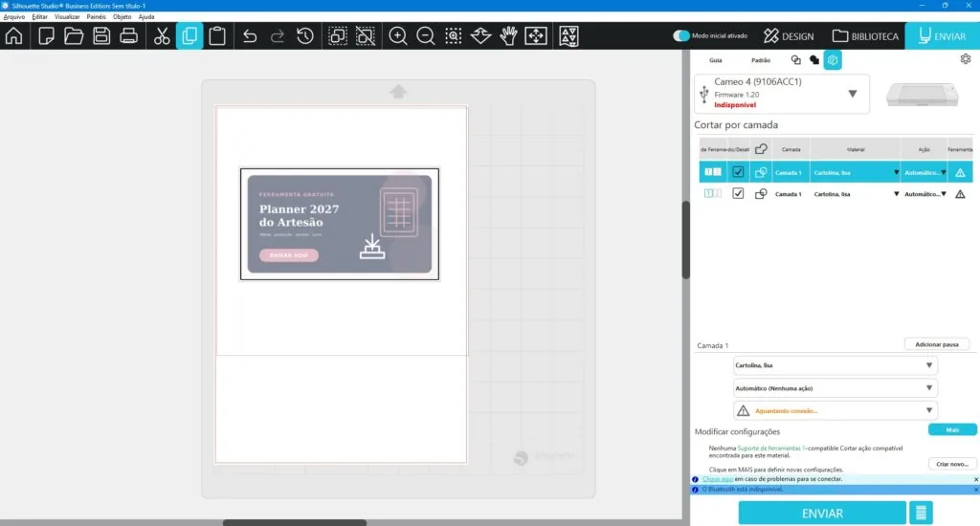This screenshot has height=526, width=980.
Task: Click the large ENVIAR button at bottom
Action: [822, 513]
